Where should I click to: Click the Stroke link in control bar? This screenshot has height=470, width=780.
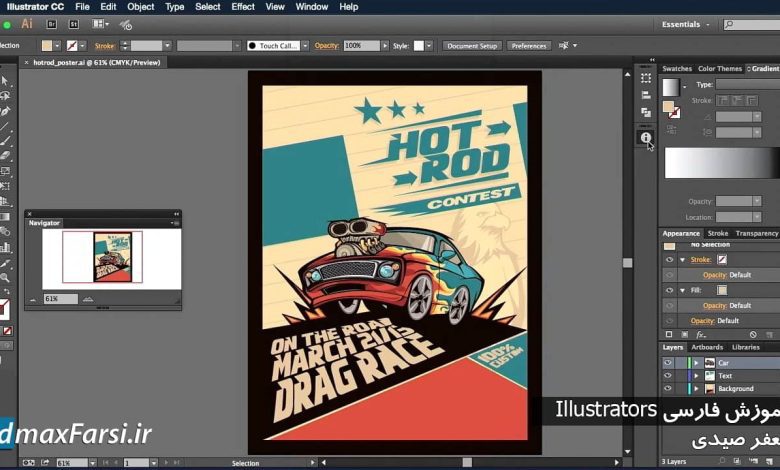pyautogui.click(x=104, y=46)
